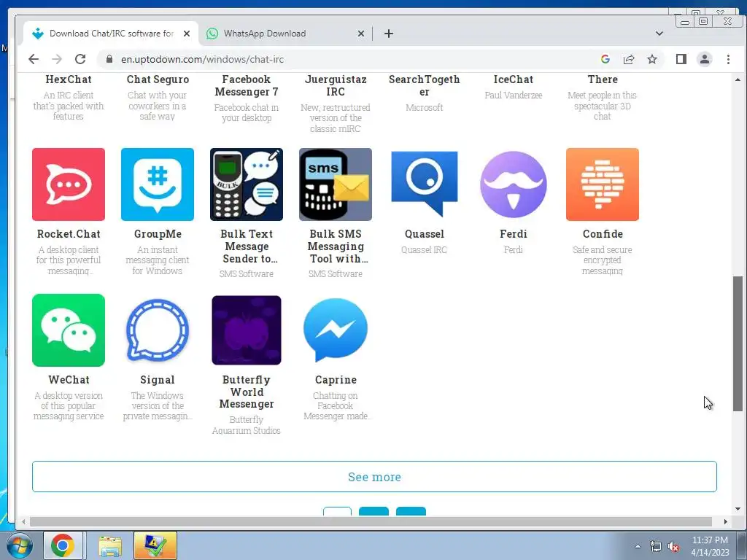Open the GroupMe app icon
Viewport: 747px width, 560px height.
pos(158,184)
